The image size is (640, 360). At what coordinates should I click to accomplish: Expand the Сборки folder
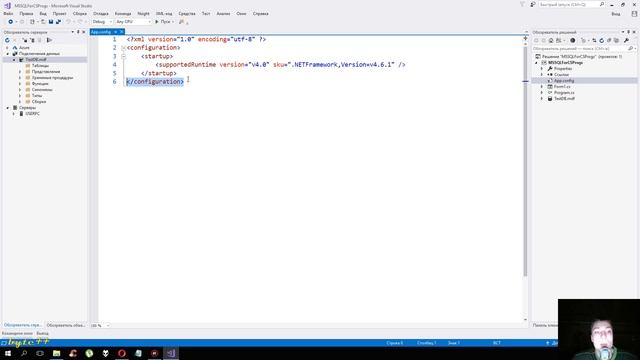click(x=20, y=102)
